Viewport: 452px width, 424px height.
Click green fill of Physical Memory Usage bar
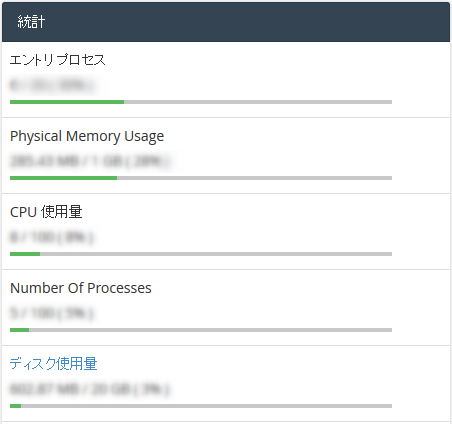[63, 178]
